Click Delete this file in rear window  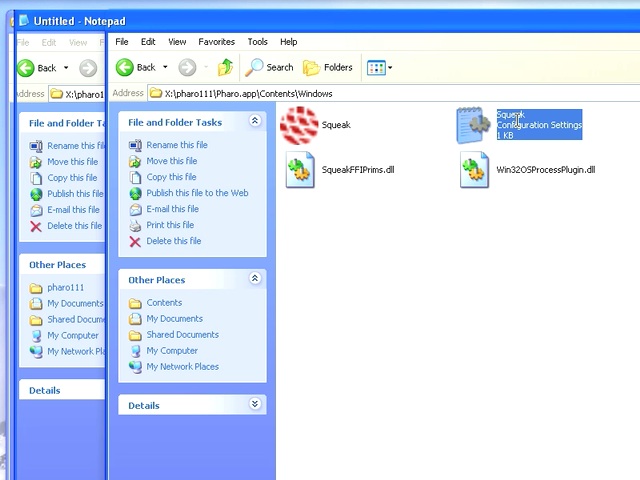[75, 226]
